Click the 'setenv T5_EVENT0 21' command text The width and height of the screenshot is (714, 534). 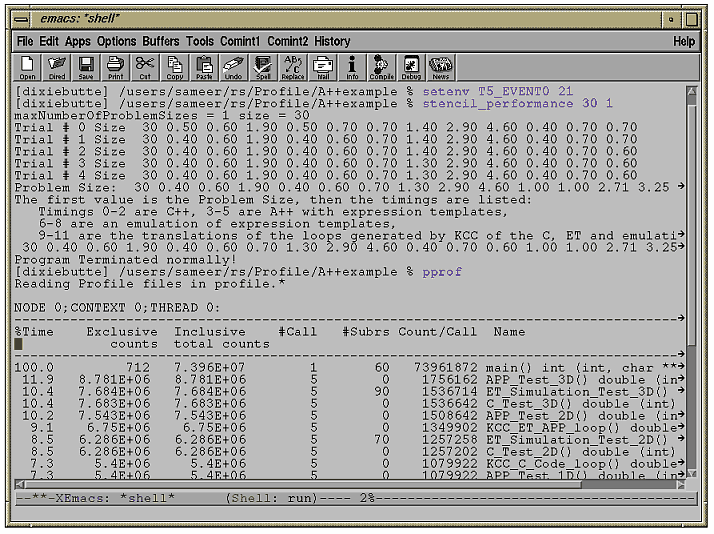498,92
